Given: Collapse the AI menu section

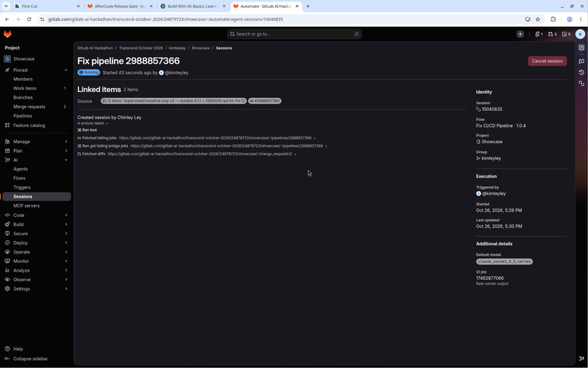Looking at the screenshot, I should (x=66, y=160).
